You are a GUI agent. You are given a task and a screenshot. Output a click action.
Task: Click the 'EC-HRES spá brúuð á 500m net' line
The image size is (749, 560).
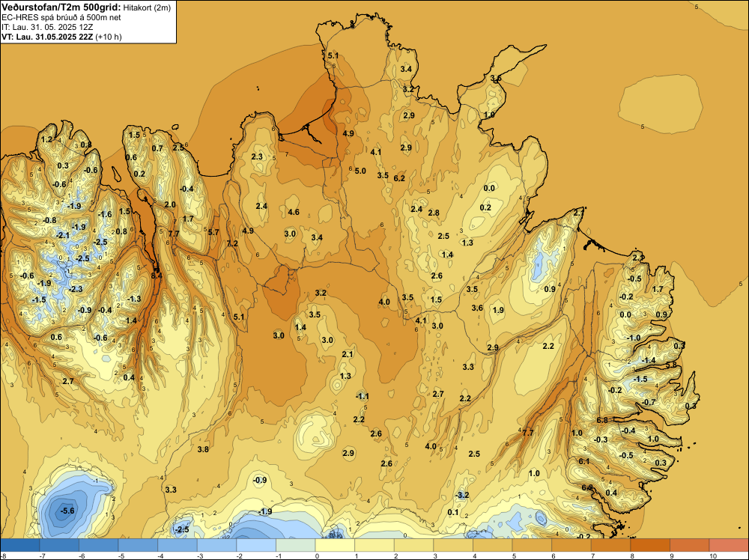[x=61, y=17]
